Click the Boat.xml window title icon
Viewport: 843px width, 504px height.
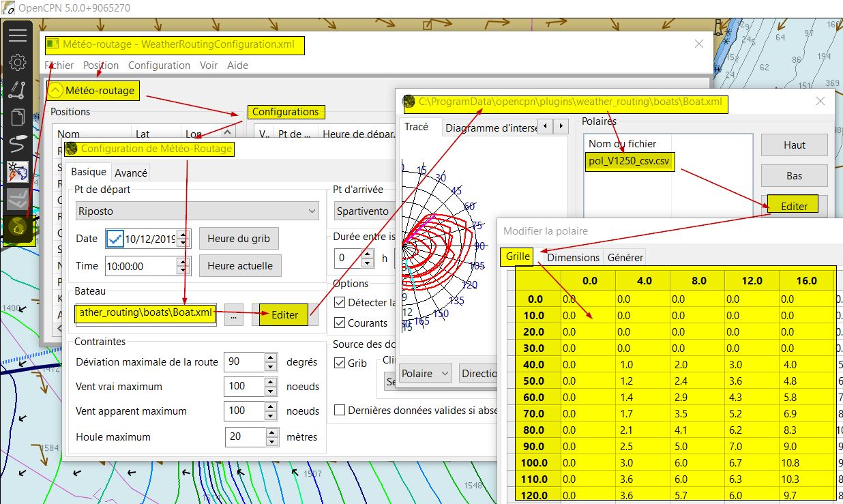click(x=409, y=103)
